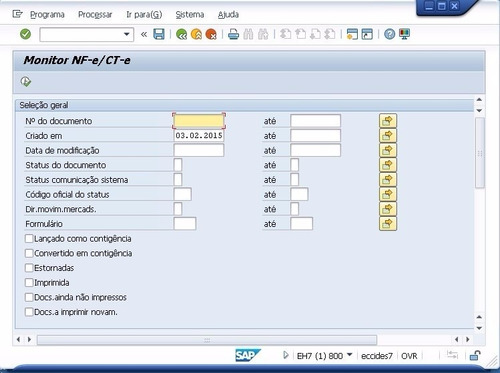
Task: Check the Imprimida checkbox
Action: point(29,283)
